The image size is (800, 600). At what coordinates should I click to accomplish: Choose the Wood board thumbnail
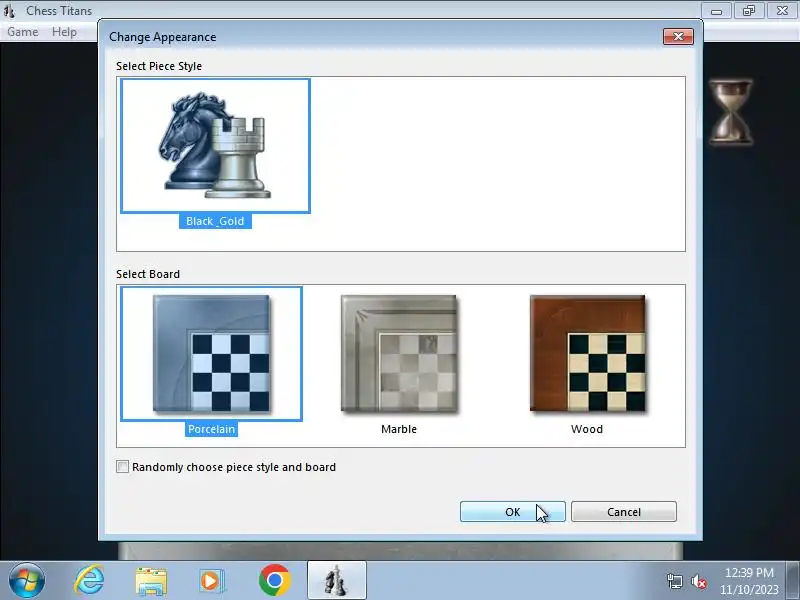click(587, 354)
